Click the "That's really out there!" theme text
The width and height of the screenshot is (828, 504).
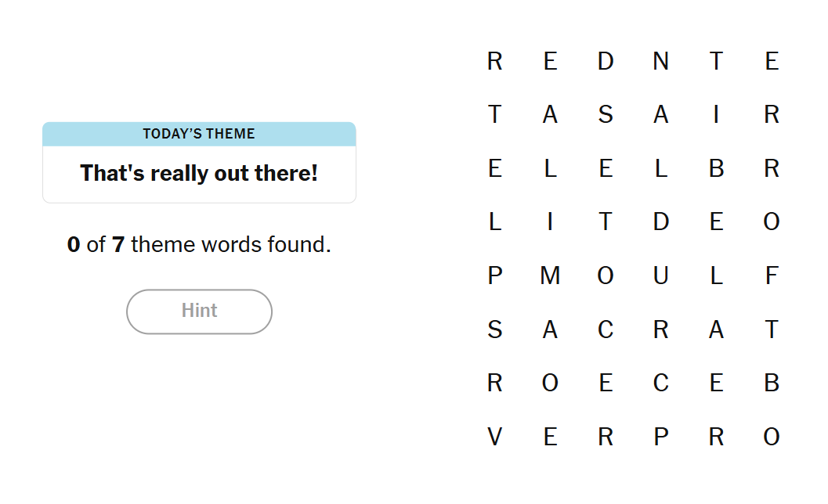[x=199, y=173]
